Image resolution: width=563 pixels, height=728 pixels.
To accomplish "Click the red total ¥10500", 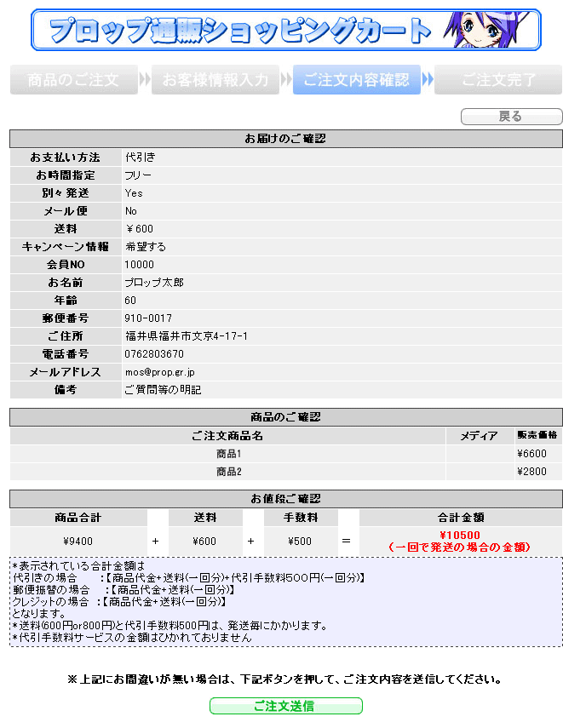I will tap(460, 536).
